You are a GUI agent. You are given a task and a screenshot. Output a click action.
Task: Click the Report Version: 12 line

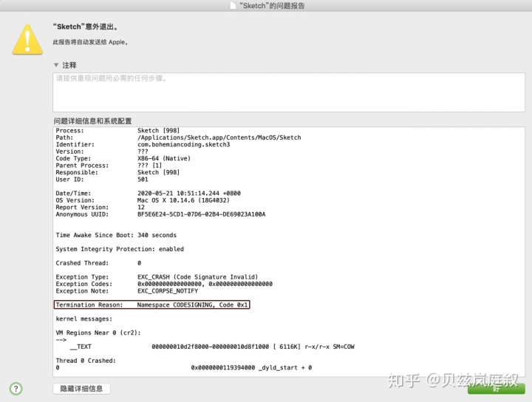coord(100,207)
